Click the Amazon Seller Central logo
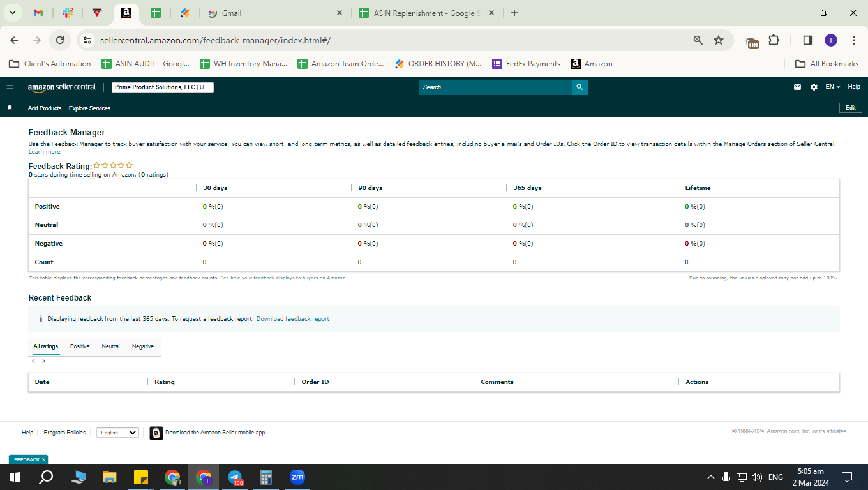 tap(61, 87)
